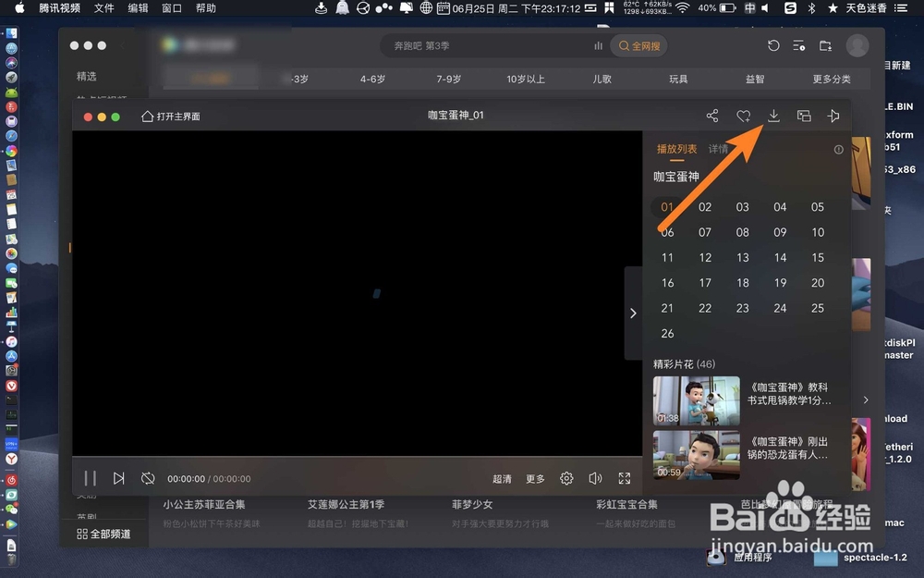Image resolution: width=924 pixels, height=578 pixels.
Task: Click the 全网搜 search button
Action: pyautogui.click(x=639, y=46)
